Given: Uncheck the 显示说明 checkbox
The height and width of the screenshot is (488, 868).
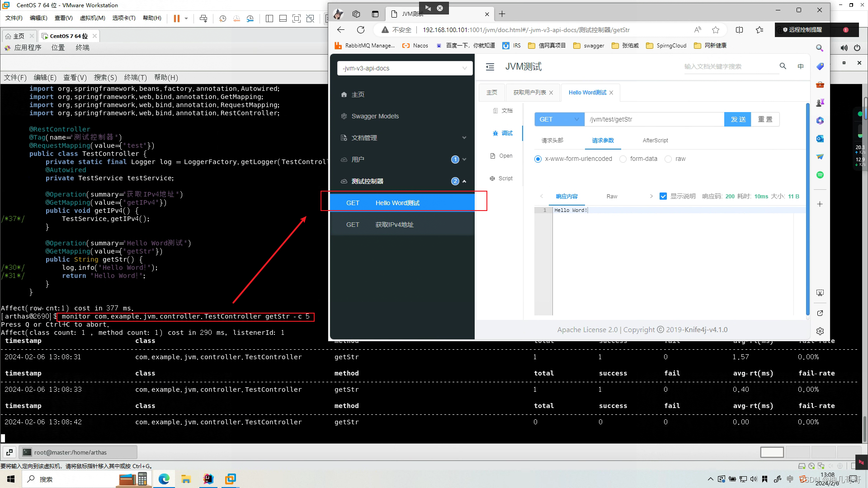Looking at the screenshot, I should [663, 196].
